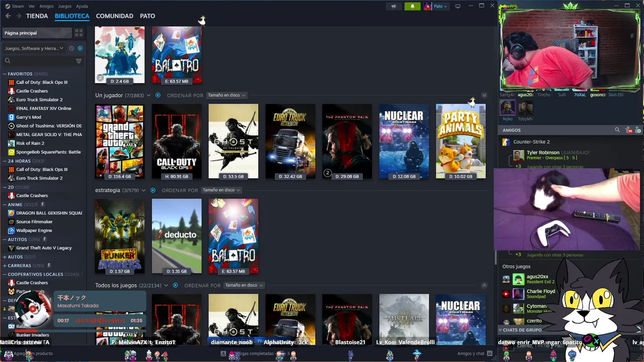Switch to the TIENDA tab

[x=37, y=16]
